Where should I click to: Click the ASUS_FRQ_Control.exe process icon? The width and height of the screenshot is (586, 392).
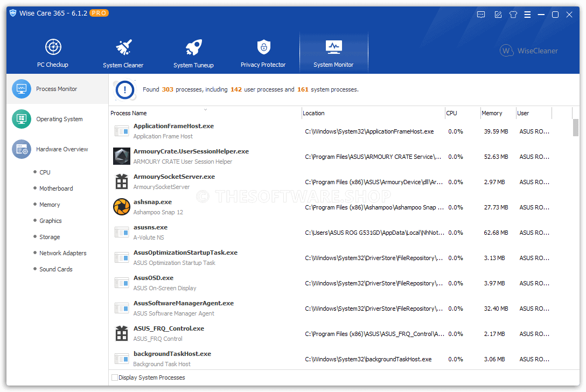pyautogui.click(x=122, y=333)
